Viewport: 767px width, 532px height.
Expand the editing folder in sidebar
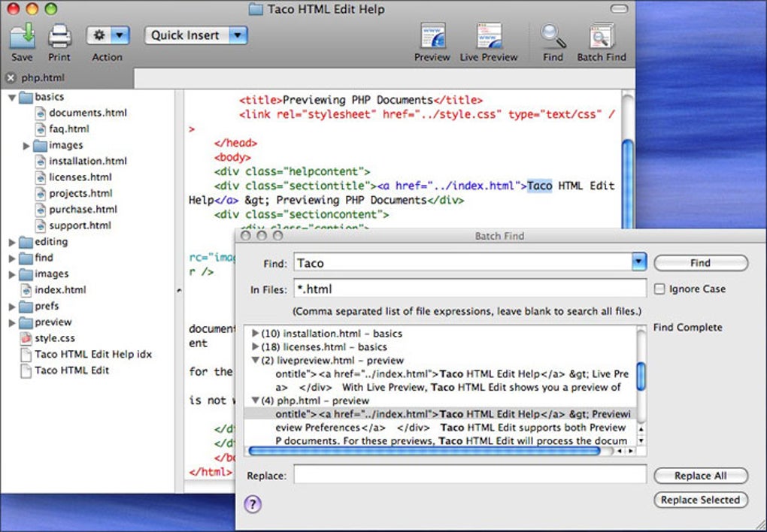[x=12, y=242]
